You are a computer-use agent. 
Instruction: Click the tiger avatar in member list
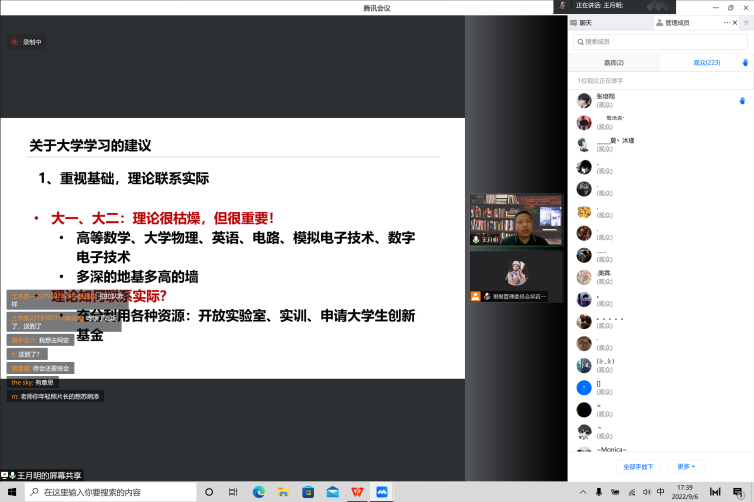click(x=584, y=211)
